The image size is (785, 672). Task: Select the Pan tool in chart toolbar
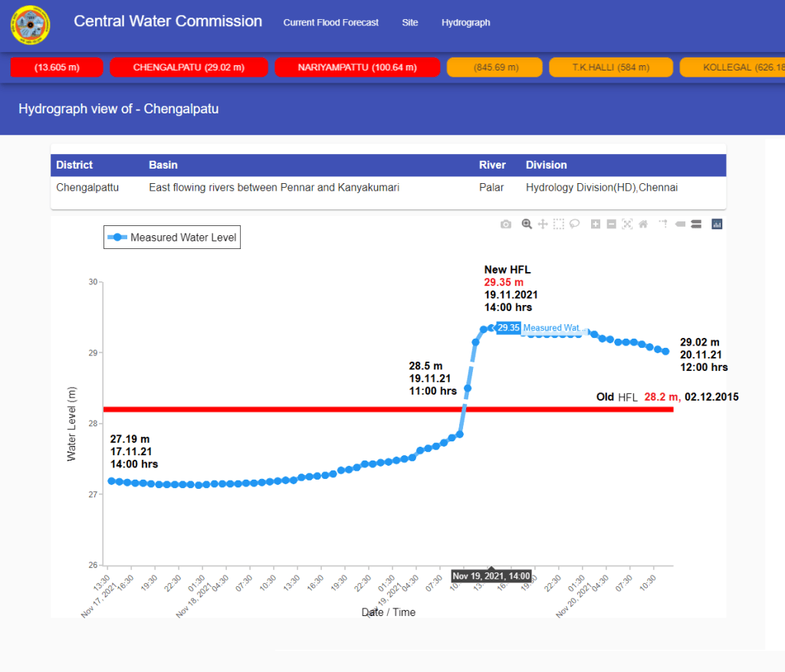543,225
